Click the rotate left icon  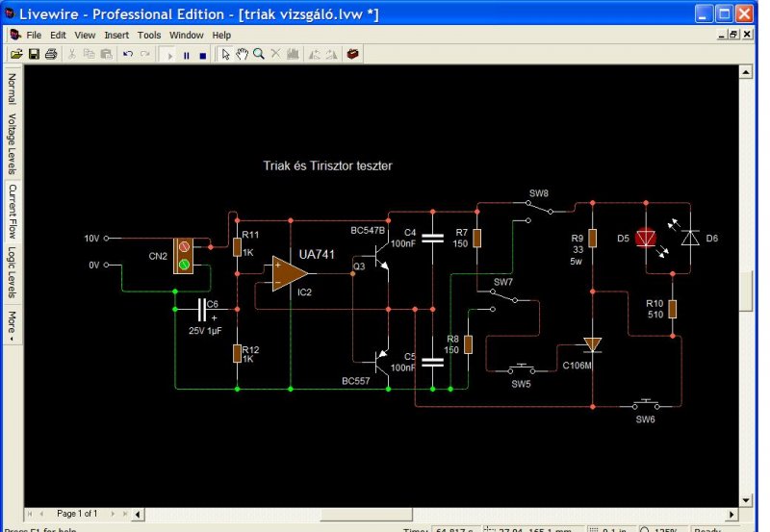pos(315,54)
